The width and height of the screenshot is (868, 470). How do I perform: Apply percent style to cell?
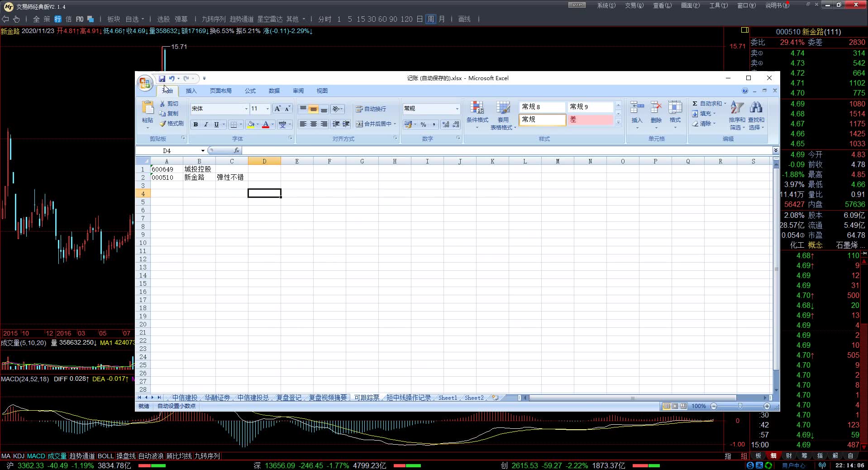(423, 125)
